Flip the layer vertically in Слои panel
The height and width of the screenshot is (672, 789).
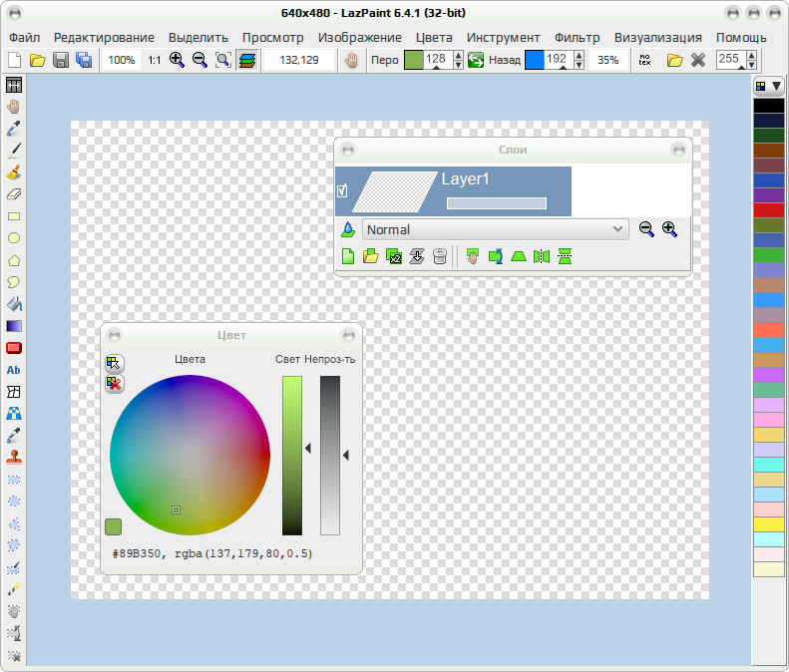pos(565,256)
